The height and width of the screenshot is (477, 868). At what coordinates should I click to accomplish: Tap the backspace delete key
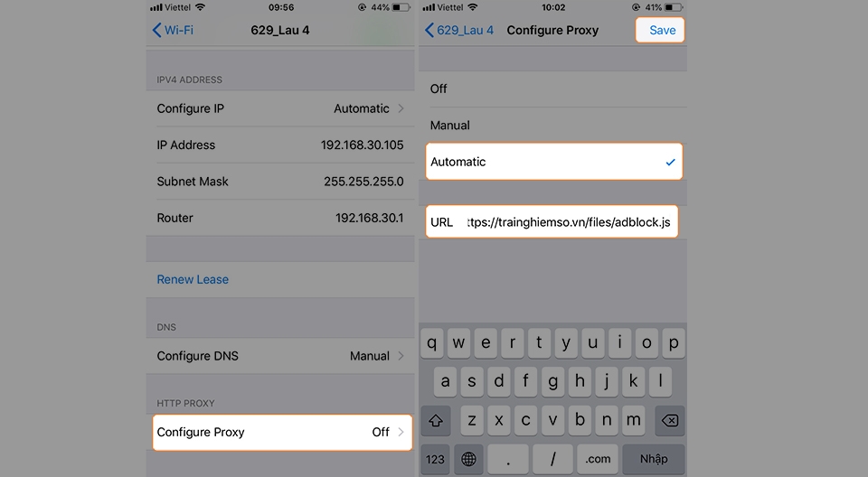pos(670,420)
